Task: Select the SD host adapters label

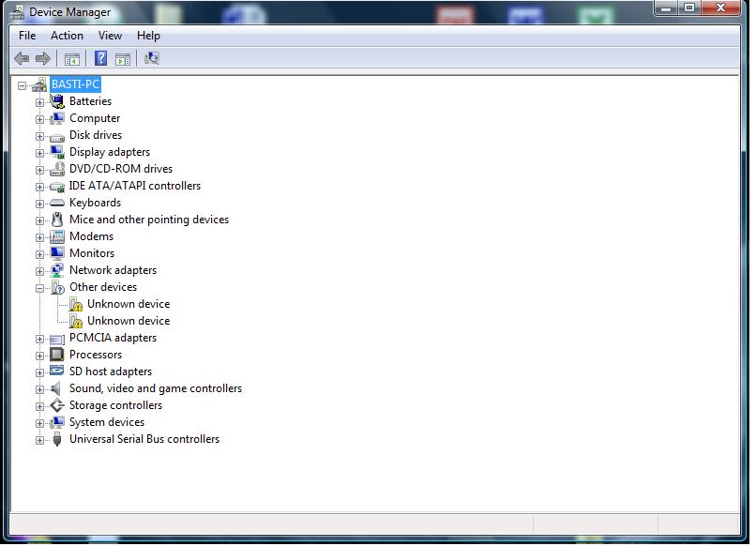Action: tap(111, 372)
